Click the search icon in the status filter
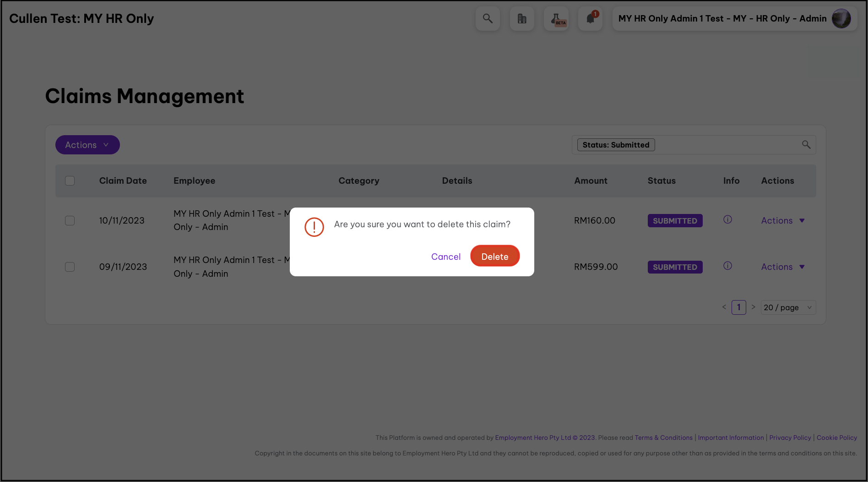Image resolution: width=868 pixels, height=482 pixels. [x=806, y=145]
